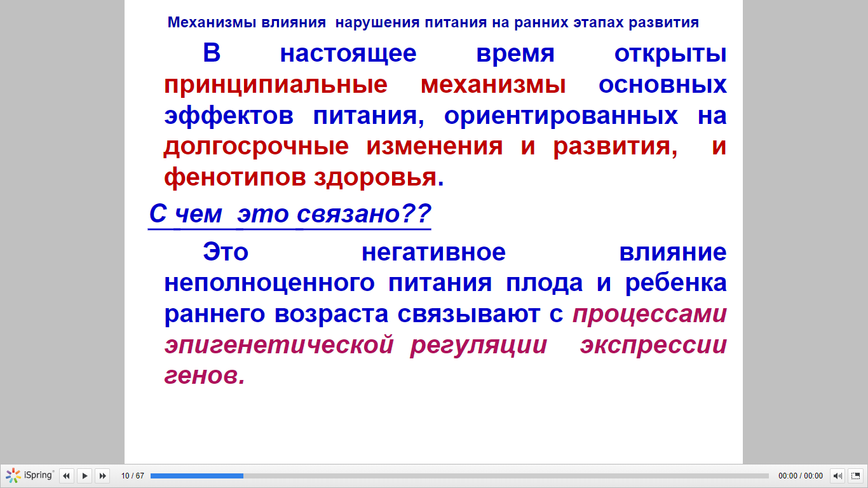Click the red phrase "принципиальные механизмы"
The image size is (868, 488).
pos(365,85)
